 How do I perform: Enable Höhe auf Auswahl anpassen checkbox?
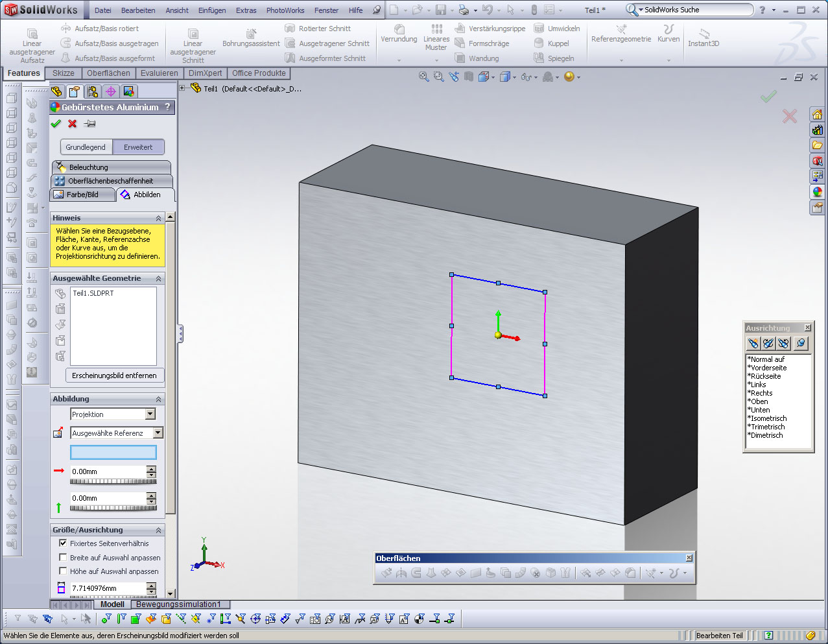[x=63, y=571]
